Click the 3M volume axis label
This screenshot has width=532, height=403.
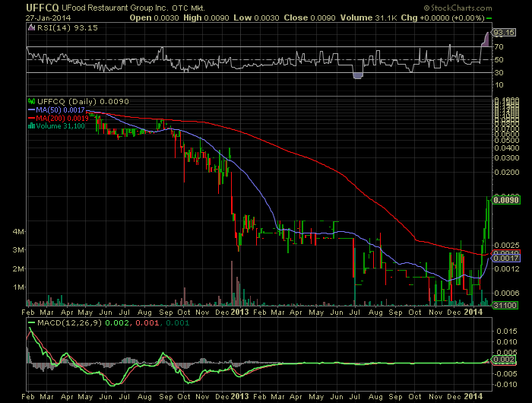click(18, 250)
